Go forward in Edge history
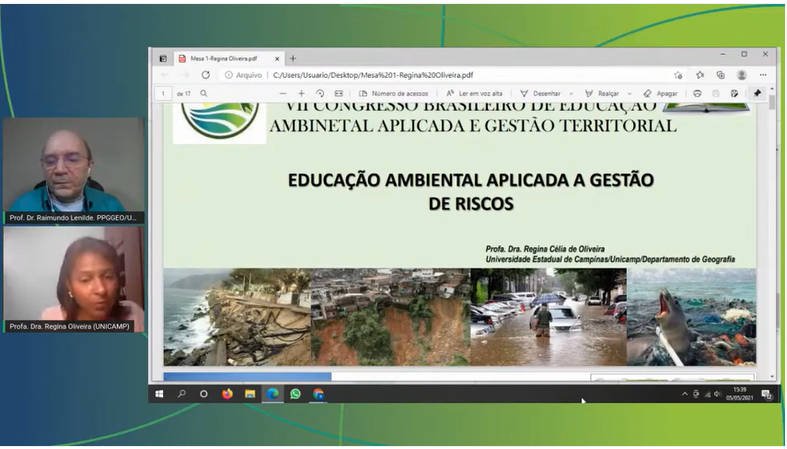Image resolution: width=787 pixels, height=449 pixels. tap(185, 75)
